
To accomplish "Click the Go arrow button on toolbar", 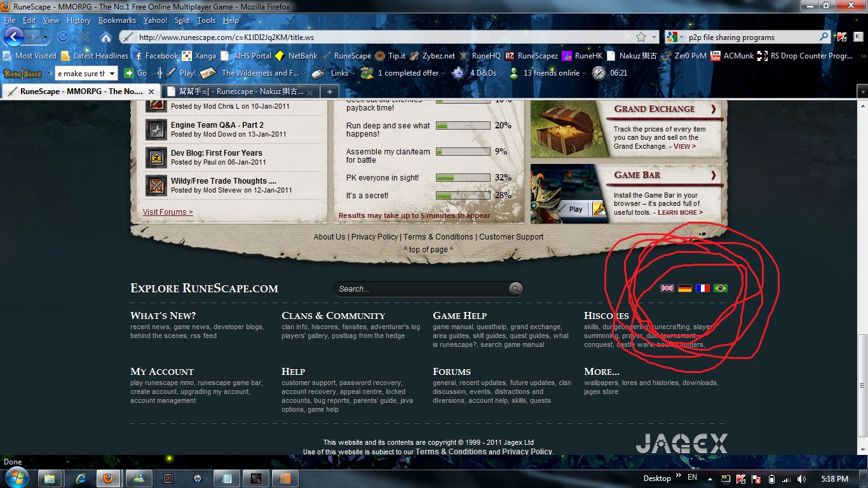I will click(x=135, y=73).
